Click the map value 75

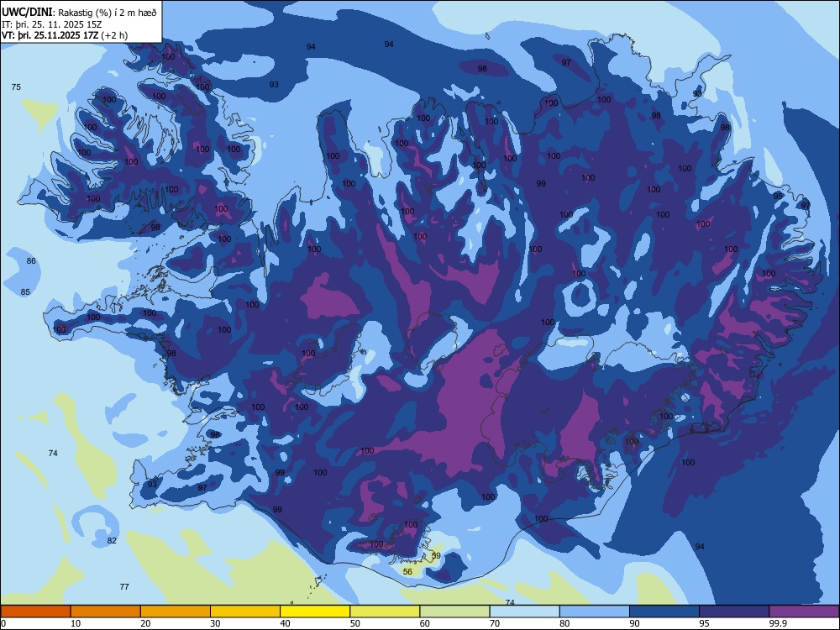(16, 87)
